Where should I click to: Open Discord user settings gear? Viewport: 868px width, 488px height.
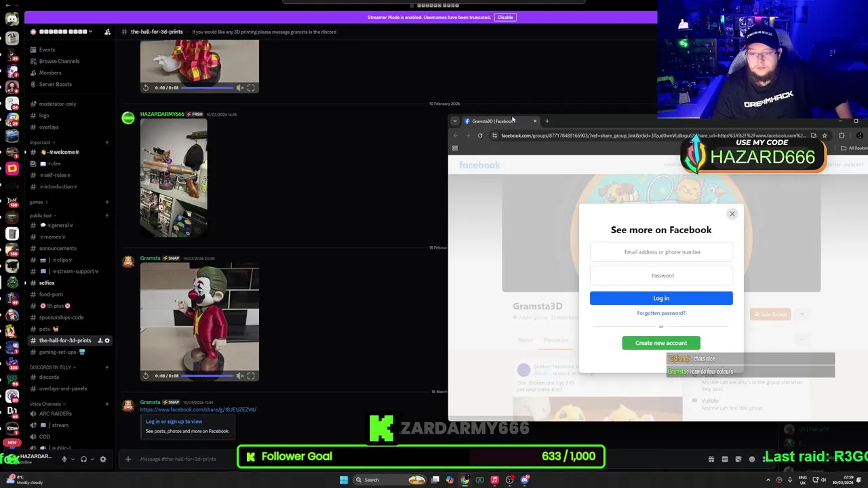103,459
